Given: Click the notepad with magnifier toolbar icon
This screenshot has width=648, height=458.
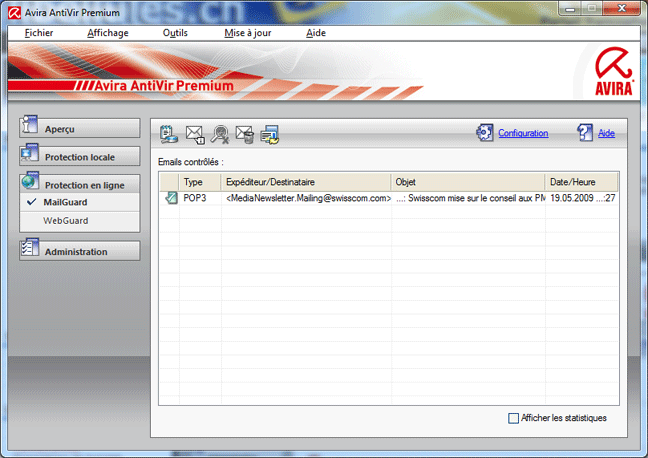Looking at the screenshot, I should 169,134.
